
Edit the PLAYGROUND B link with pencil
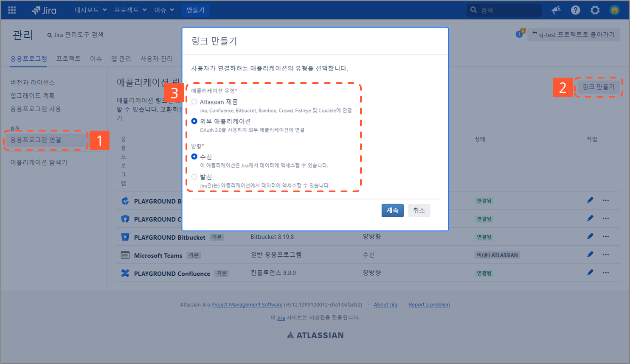point(590,200)
